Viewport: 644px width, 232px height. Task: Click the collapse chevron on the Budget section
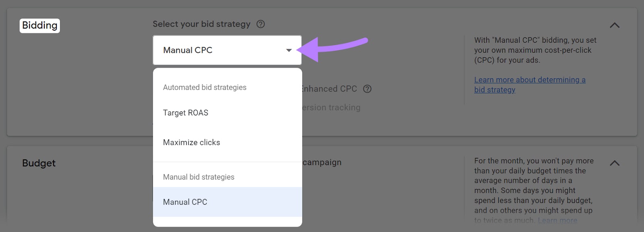(614, 164)
